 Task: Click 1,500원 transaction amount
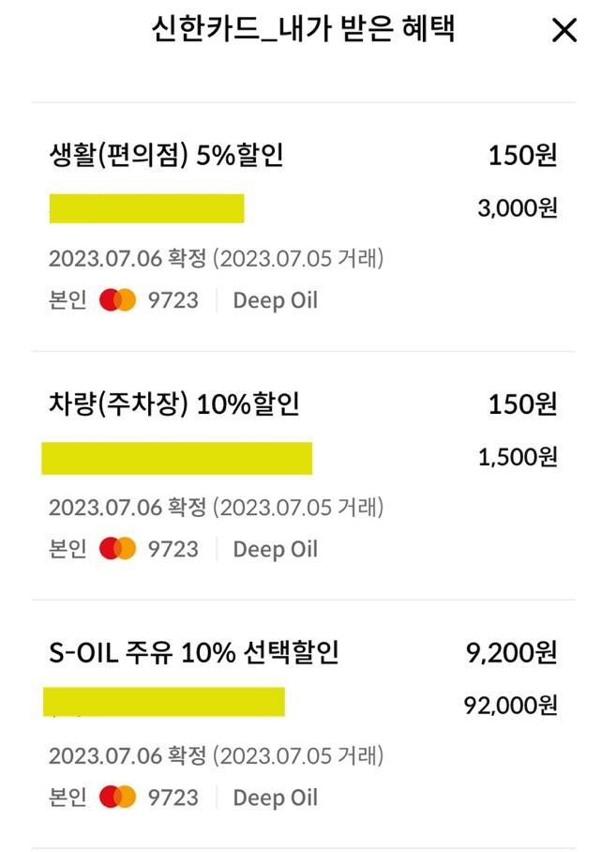click(517, 457)
